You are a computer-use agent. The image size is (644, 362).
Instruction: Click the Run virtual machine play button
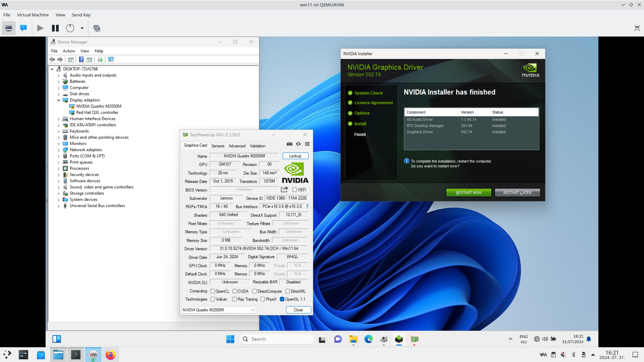[x=40, y=28]
